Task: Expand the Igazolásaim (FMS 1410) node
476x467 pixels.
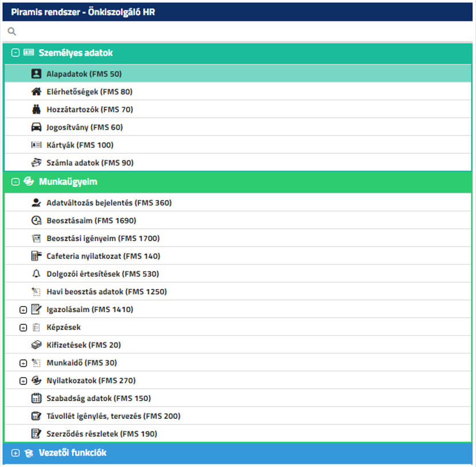Action: click(23, 310)
